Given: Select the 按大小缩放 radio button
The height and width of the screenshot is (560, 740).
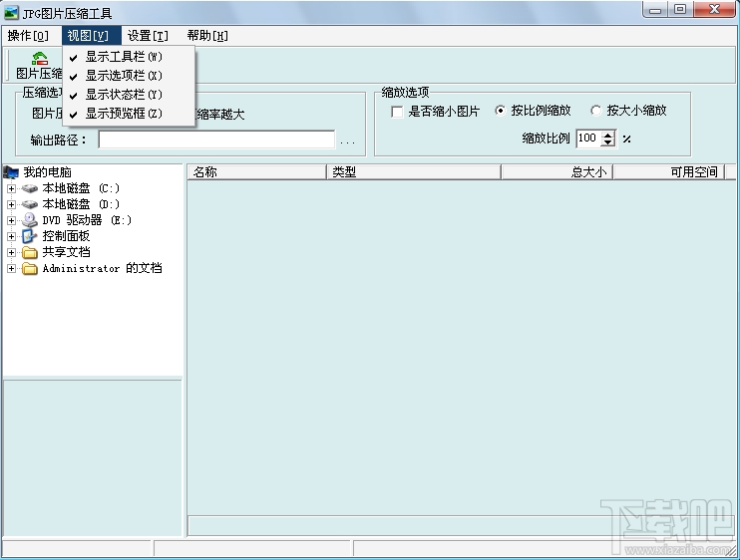Looking at the screenshot, I should tap(595, 111).
